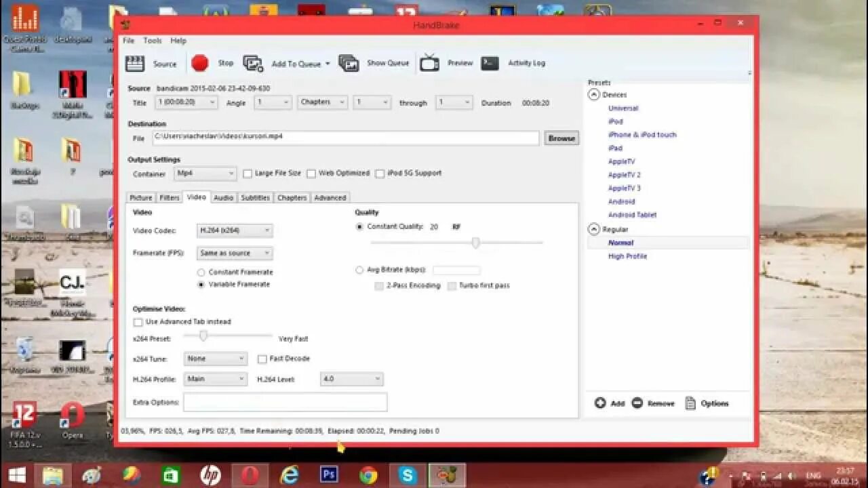This screenshot has width=868, height=488.
Task: Select the High Profile preset
Action: click(x=627, y=256)
